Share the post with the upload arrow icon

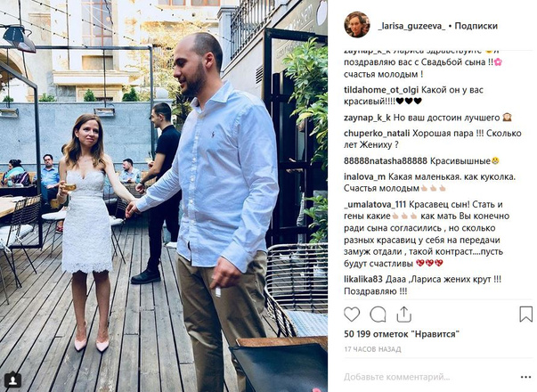click(x=403, y=314)
